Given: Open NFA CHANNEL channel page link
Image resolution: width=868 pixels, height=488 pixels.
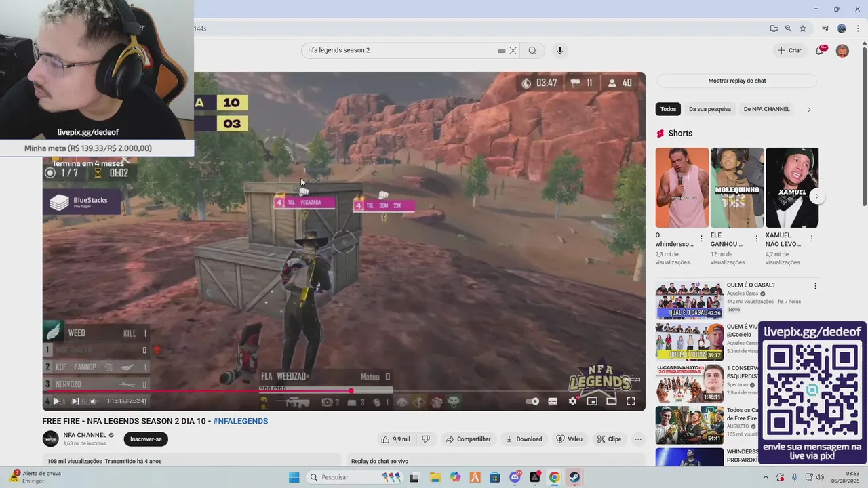Looking at the screenshot, I should (85, 435).
